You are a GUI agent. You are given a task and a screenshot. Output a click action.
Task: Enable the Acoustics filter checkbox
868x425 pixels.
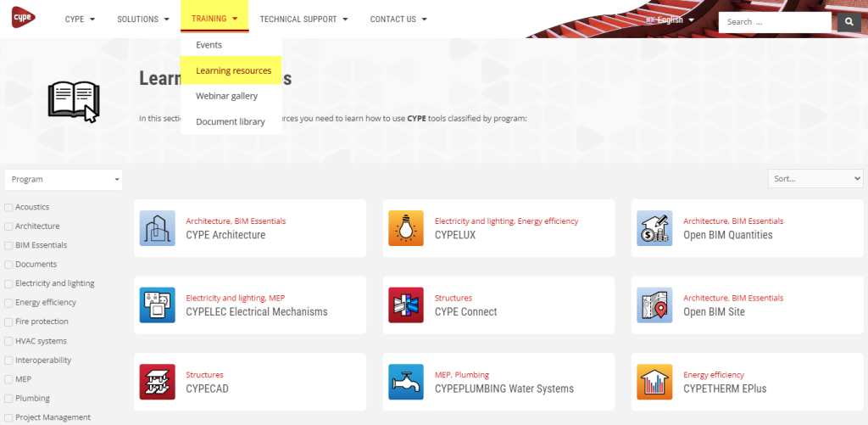8,207
